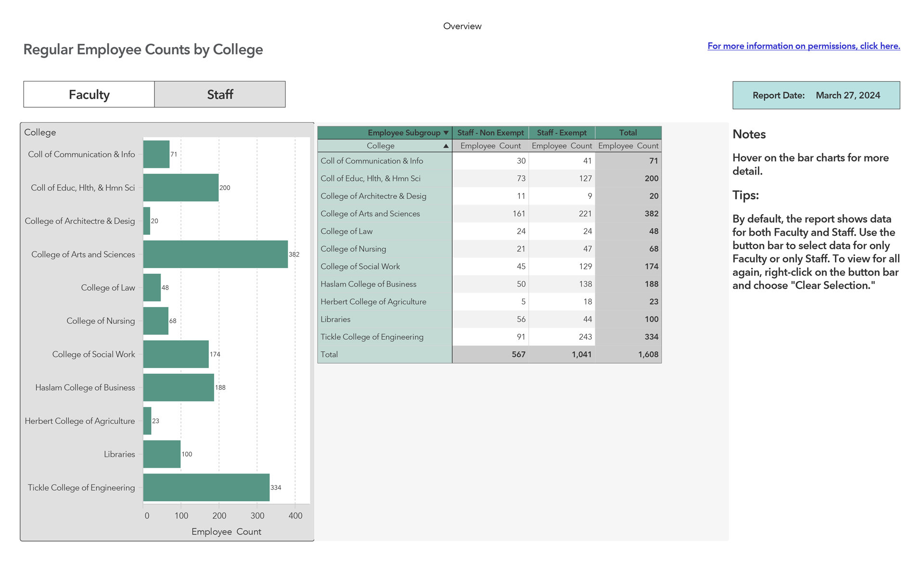
Task: Click the College column ascending sort arrow
Action: pos(446,146)
